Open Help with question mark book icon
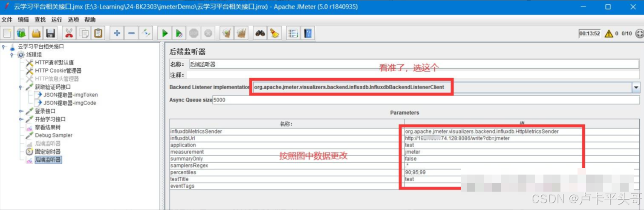Image resolution: width=644 pixels, height=210 pixels. pyautogui.click(x=308, y=33)
